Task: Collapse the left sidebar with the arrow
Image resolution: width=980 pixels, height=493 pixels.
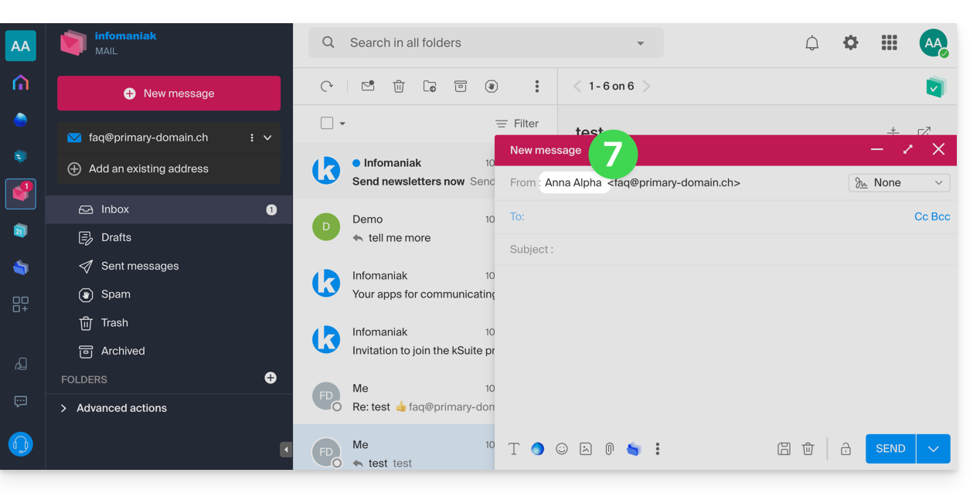Action: 286,450
